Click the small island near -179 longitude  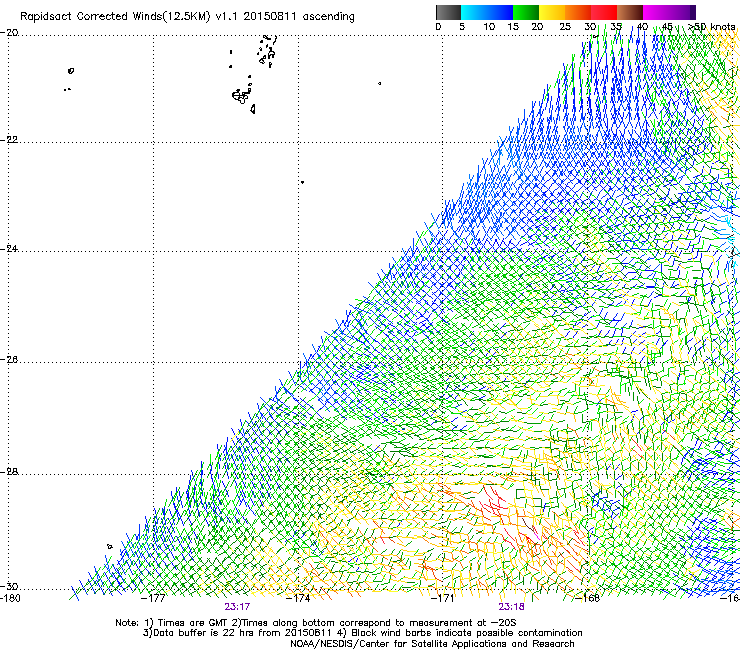(71, 71)
